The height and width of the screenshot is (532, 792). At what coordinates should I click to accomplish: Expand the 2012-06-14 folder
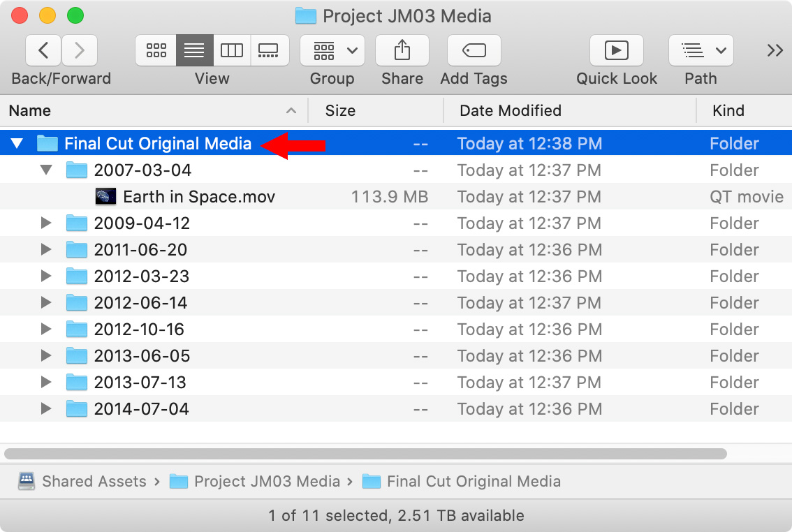coord(46,302)
